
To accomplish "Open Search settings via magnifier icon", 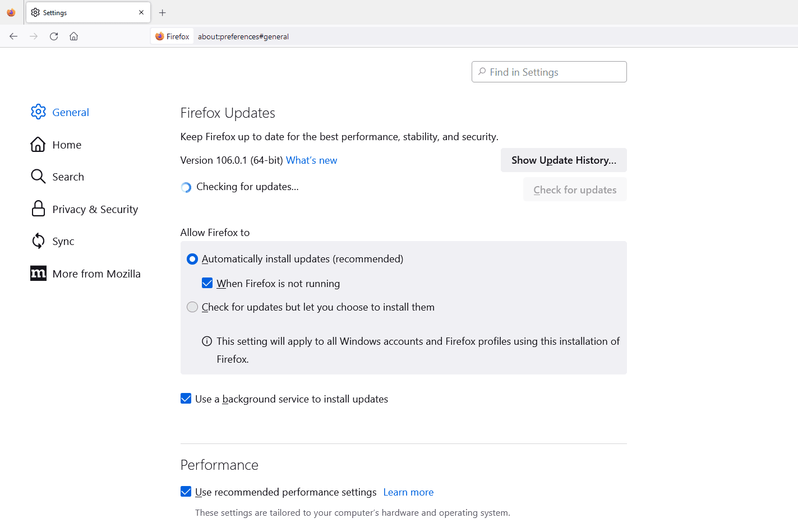I will point(38,176).
